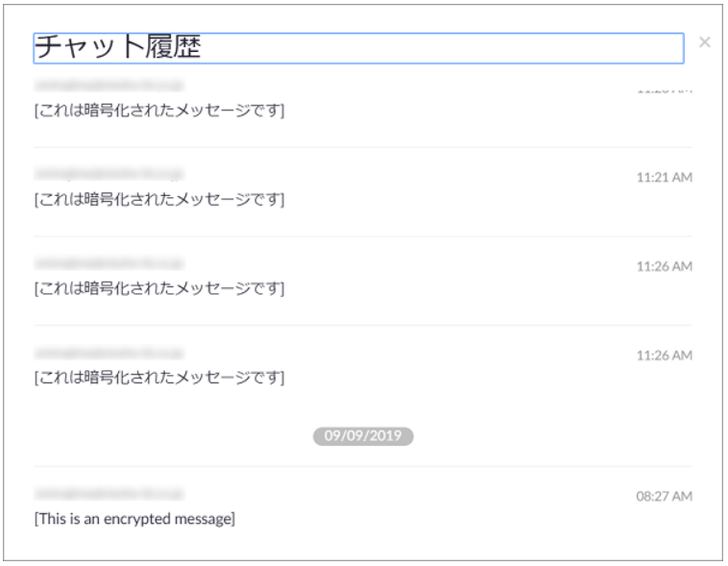Open sender address of first 11:26 AM message
728x566 pixels.
coord(109,262)
